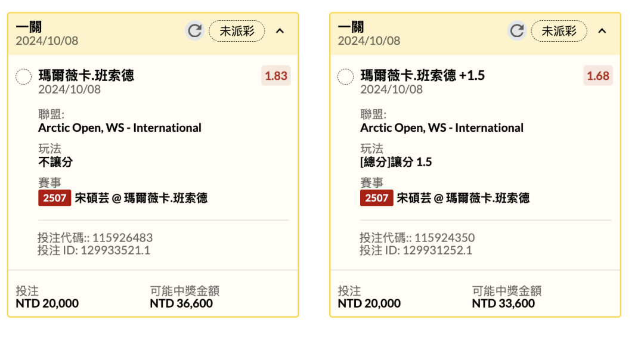Screen dimensions: 644x338
Task: Click the NTD 36,600 possible winnings
Action: click(x=181, y=303)
